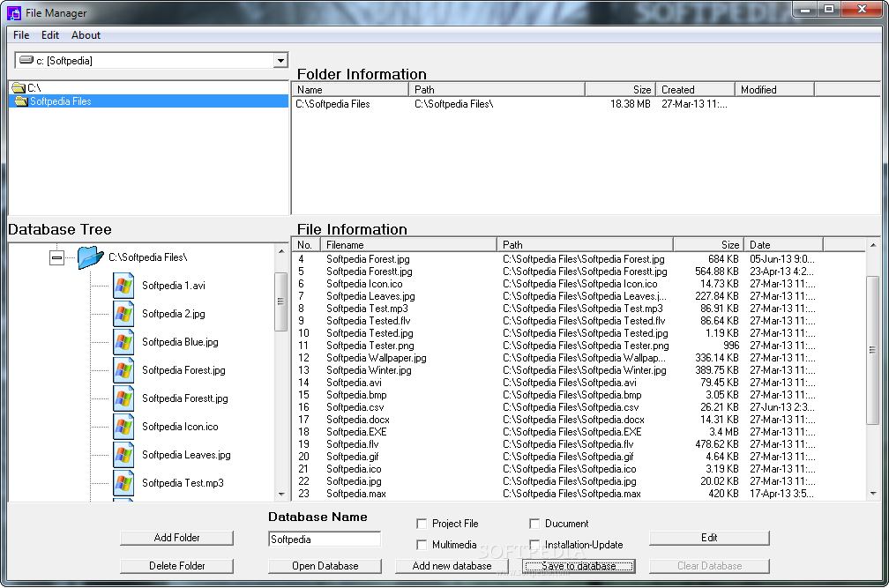
Task: Select Softpedia.max filename
Action: pos(356,494)
